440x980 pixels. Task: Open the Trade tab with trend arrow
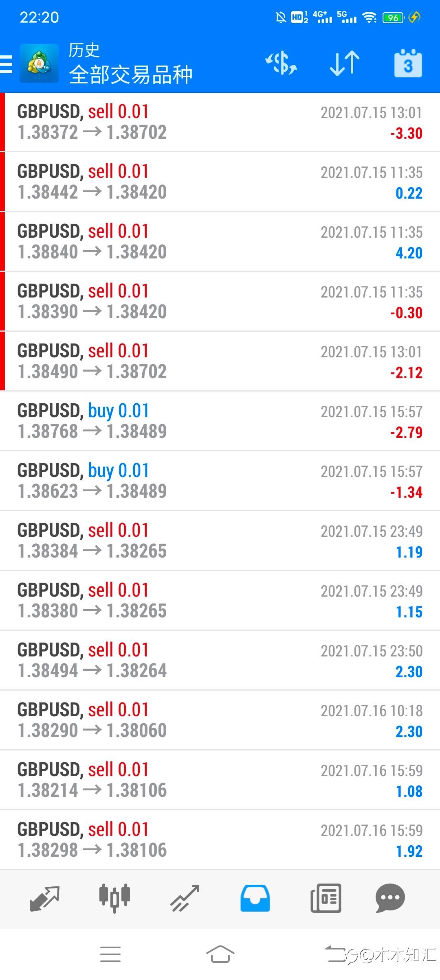click(x=185, y=898)
